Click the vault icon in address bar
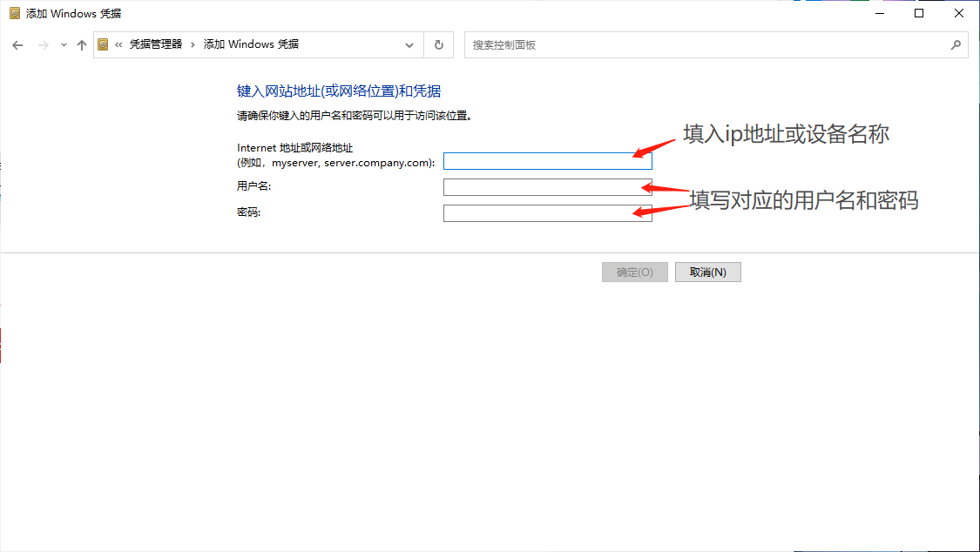This screenshot has height=552, width=980. pos(103,44)
